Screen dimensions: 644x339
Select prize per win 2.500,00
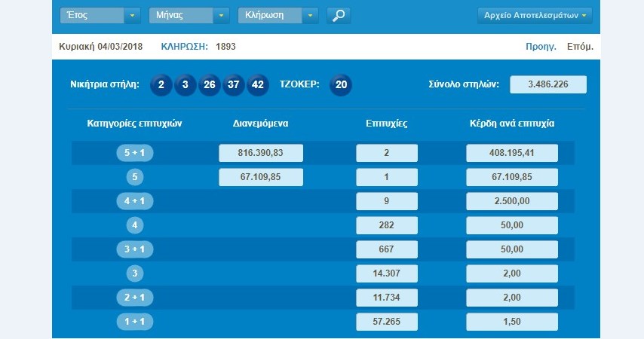click(x=512, y=201)
